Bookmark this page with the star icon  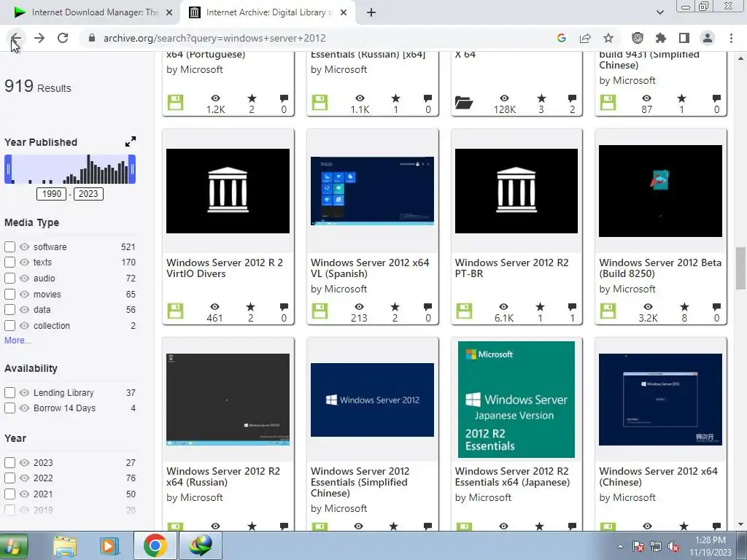pos(608,38)
